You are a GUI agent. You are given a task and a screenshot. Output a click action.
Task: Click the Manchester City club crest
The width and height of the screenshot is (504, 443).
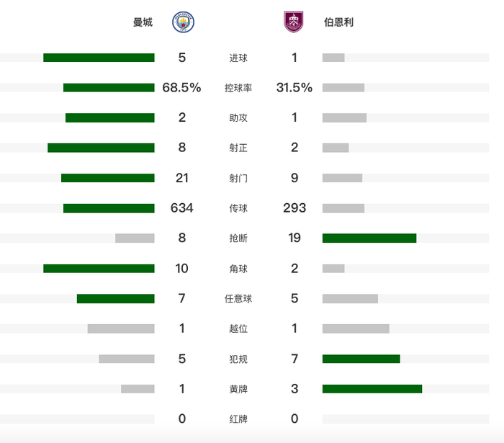point(184,22)
